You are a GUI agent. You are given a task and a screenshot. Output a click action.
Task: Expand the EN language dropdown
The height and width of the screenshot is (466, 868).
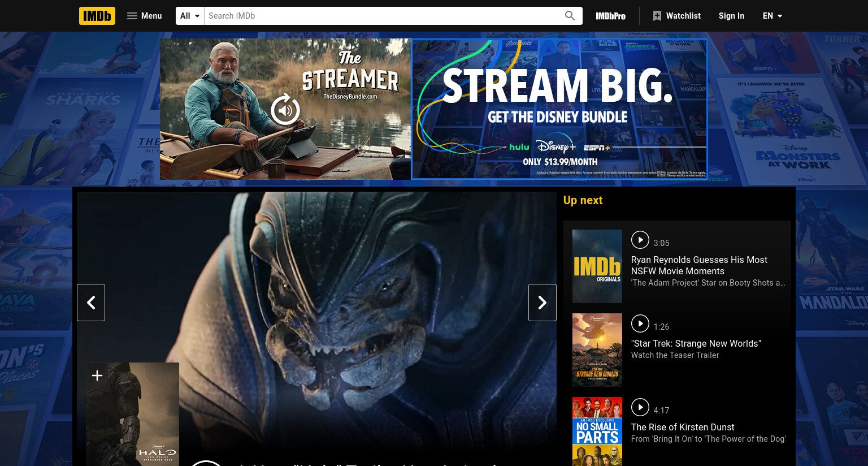click(772, 16)
